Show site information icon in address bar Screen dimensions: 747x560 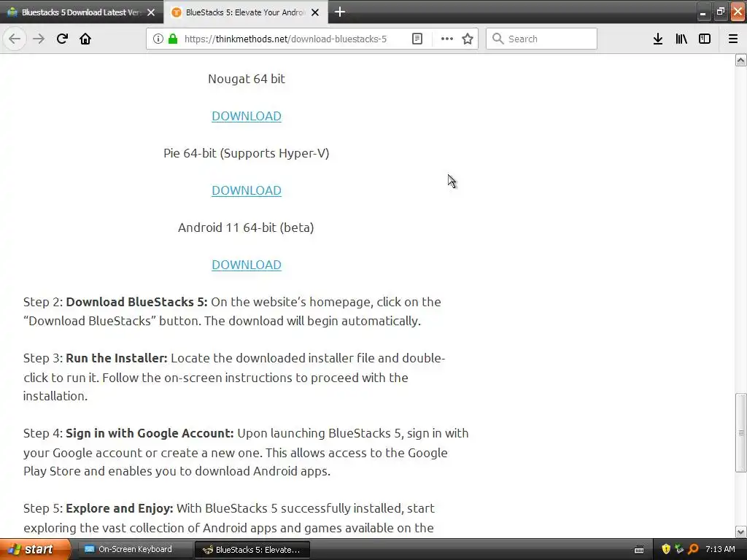click(x=158, y=39)
